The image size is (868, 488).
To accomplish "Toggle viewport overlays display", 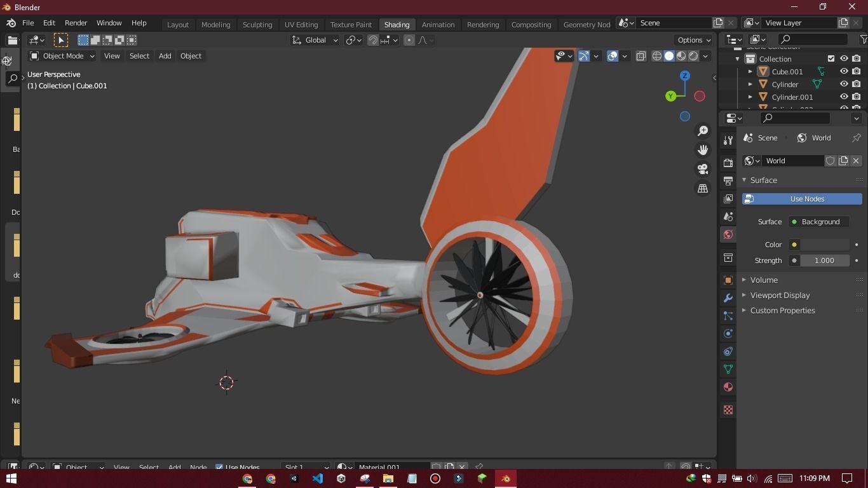I will coord(613,56).
